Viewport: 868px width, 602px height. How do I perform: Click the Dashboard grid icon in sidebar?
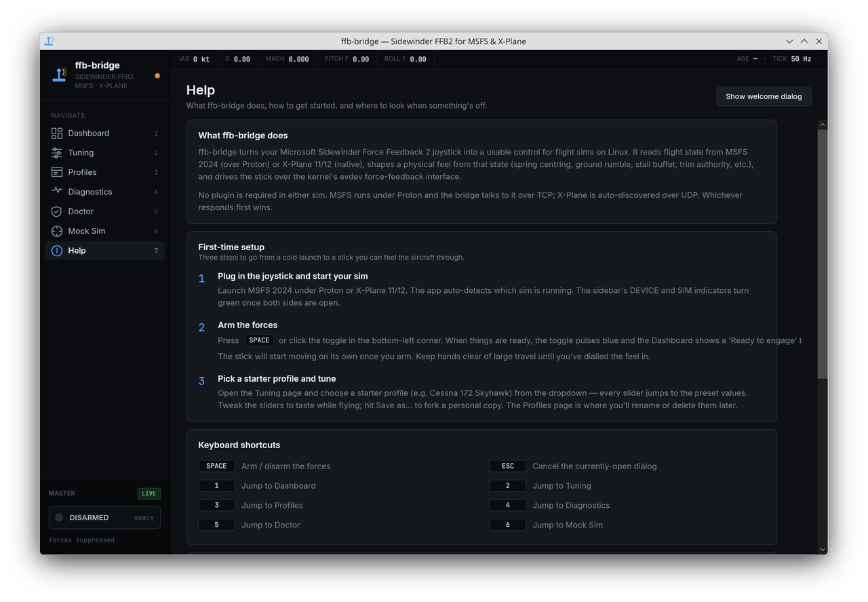tap(57, 134)
